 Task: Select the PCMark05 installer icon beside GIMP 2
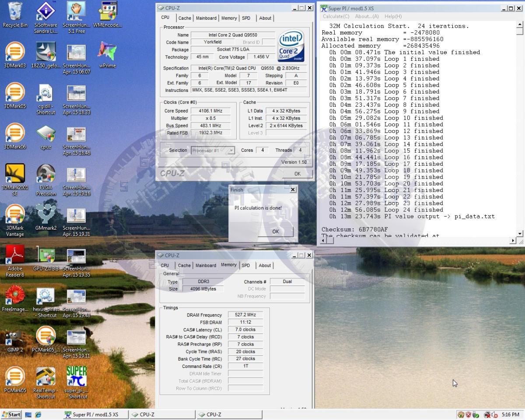coord(45,340)
